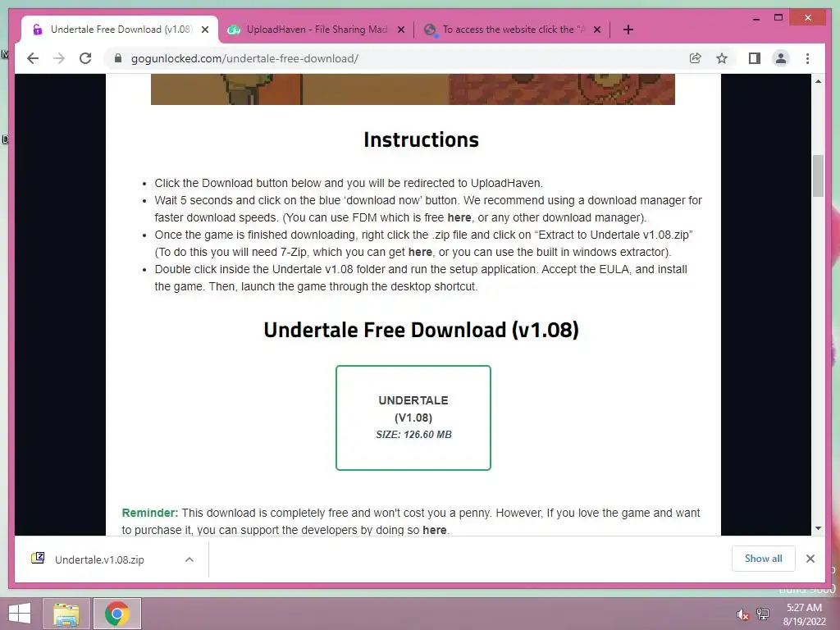Open the purchase 'here' link in Reminder
The image size is (840, 630).
[x=435, y=530]
